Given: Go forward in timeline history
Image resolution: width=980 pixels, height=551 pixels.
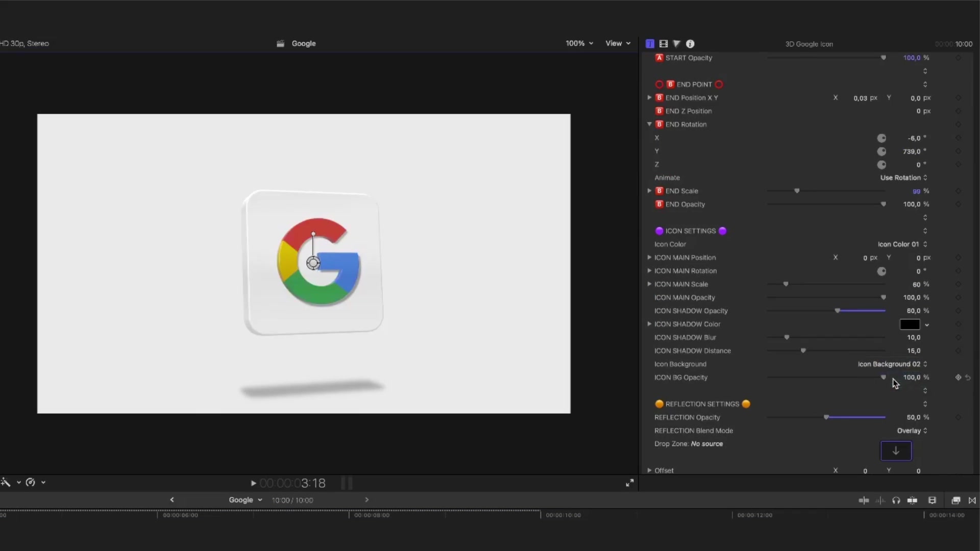Looking at the screenshot, I should (366, 500).
